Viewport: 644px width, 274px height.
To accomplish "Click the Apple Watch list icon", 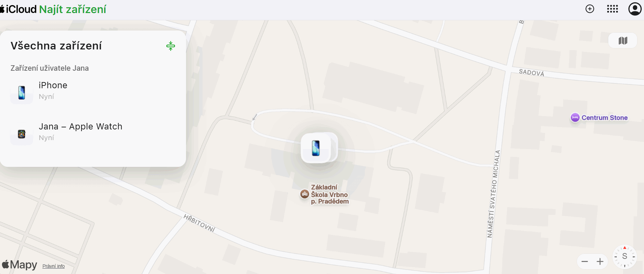I will [22, 134].
